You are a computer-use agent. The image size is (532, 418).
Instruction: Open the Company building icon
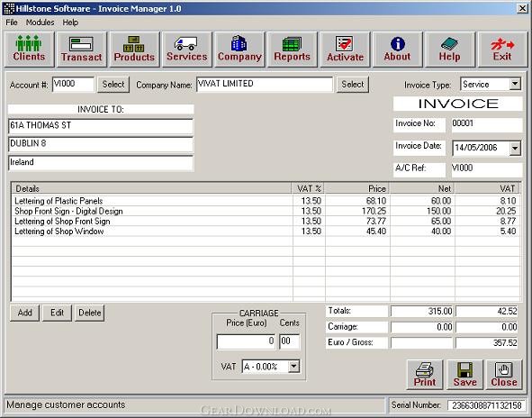pyautogui.click(x=239, y=50)
